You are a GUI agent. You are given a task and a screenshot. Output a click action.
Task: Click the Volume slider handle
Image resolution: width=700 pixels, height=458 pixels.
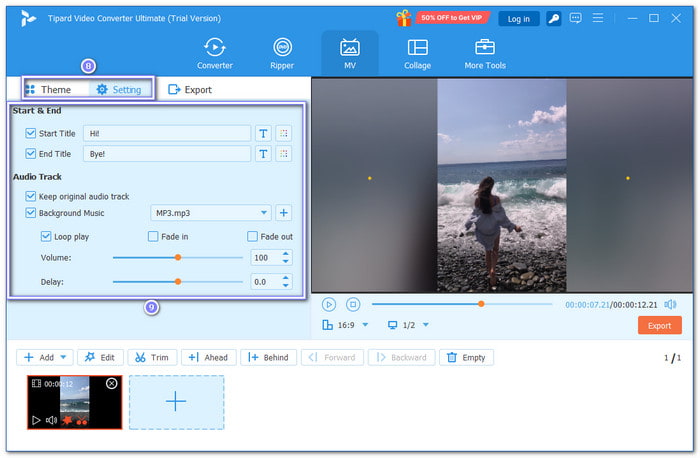click(178, 258)
